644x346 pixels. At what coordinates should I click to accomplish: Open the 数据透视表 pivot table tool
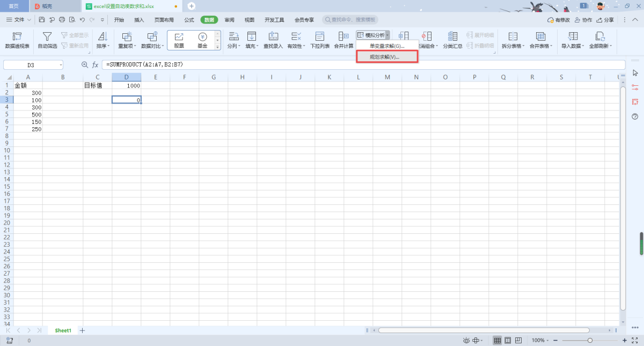tap(17, 40)
